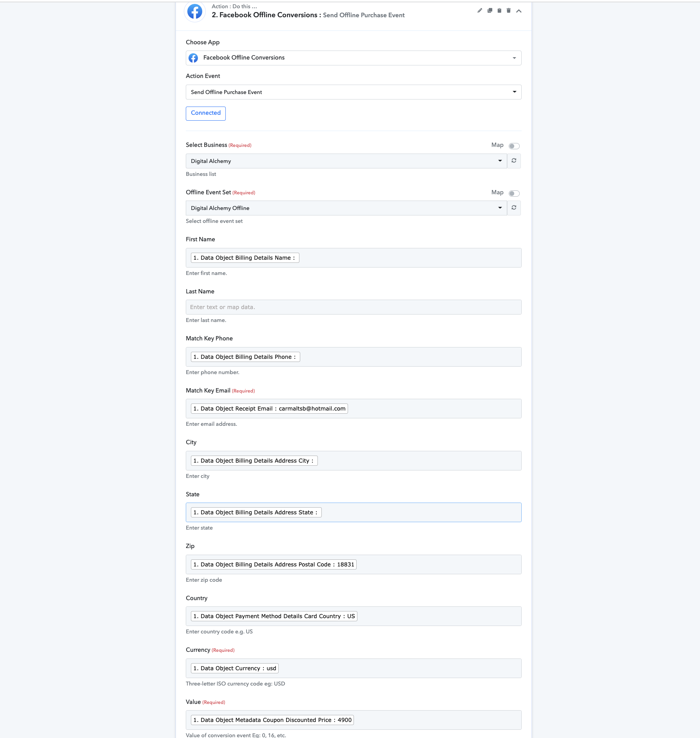This screenshot has height=738, width=700.
Task: Refresh the Select Business list
Action: point(514,161)
